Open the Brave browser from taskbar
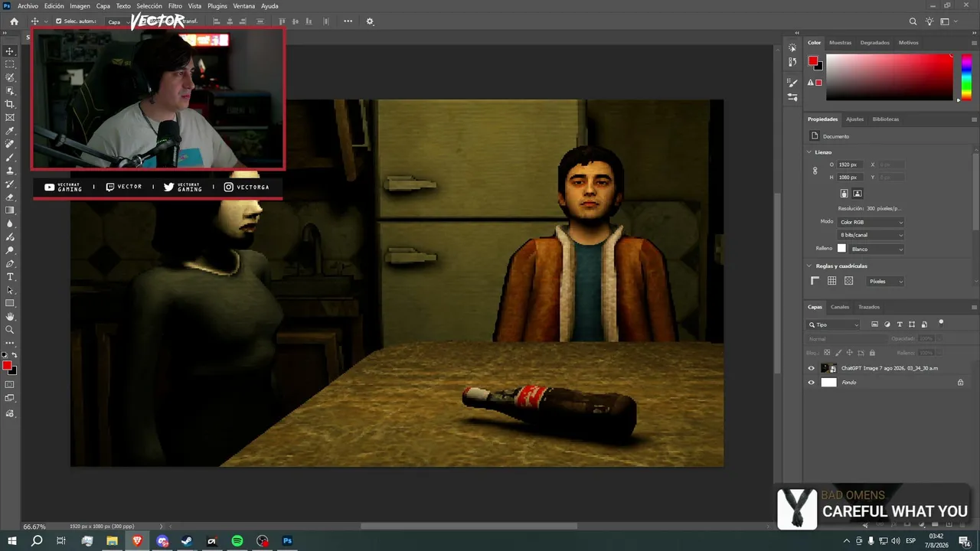The image size is (980, 551). point(137,541)
